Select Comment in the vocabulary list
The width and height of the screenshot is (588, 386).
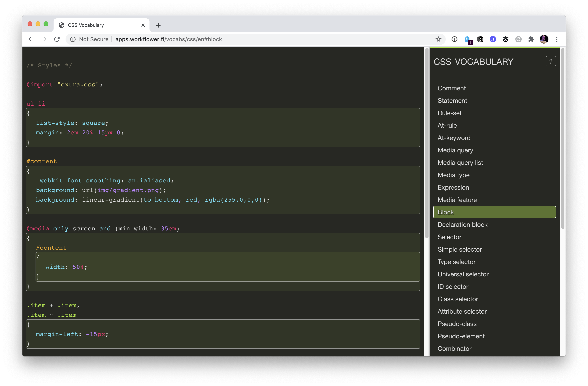(451, 88)
